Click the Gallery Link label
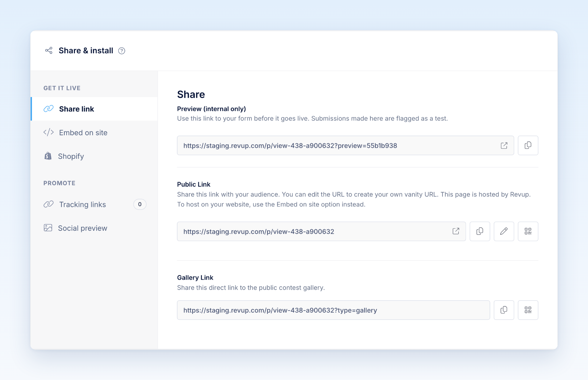Screen dimensions: 588x380 [x=195, y=277]
